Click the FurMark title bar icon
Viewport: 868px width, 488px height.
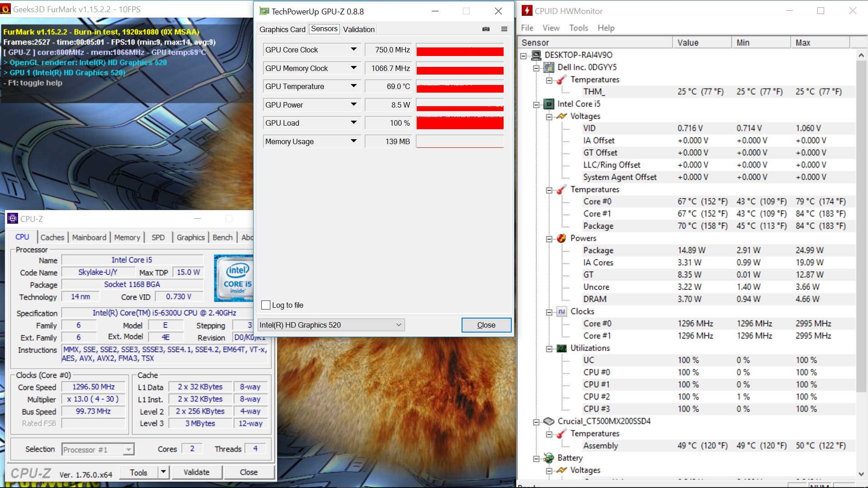click(6, 9)
